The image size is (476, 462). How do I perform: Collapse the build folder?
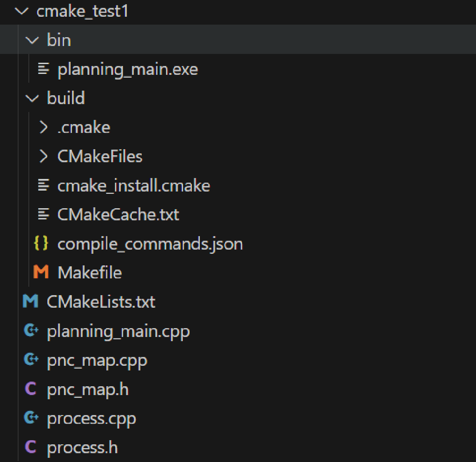coord(33,98)
